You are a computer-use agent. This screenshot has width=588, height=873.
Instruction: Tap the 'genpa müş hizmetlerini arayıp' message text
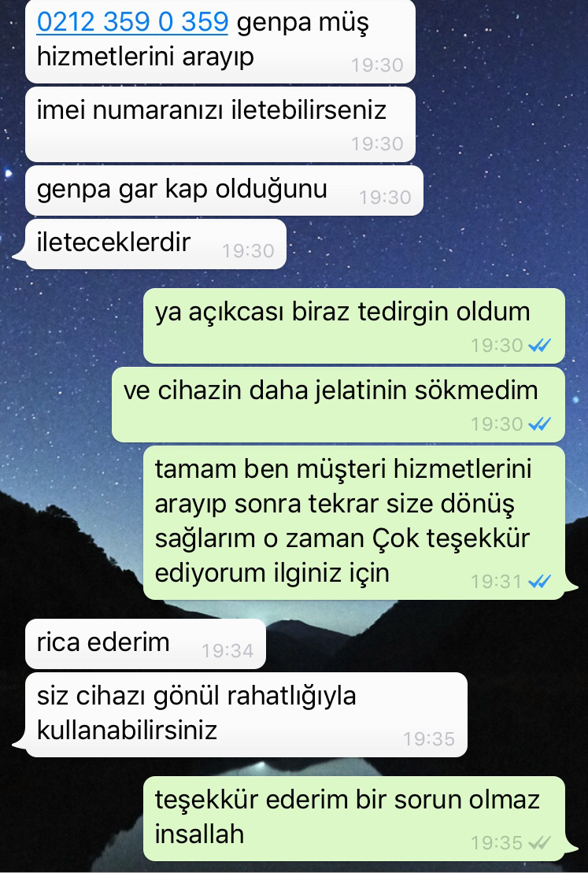(202, 39)
